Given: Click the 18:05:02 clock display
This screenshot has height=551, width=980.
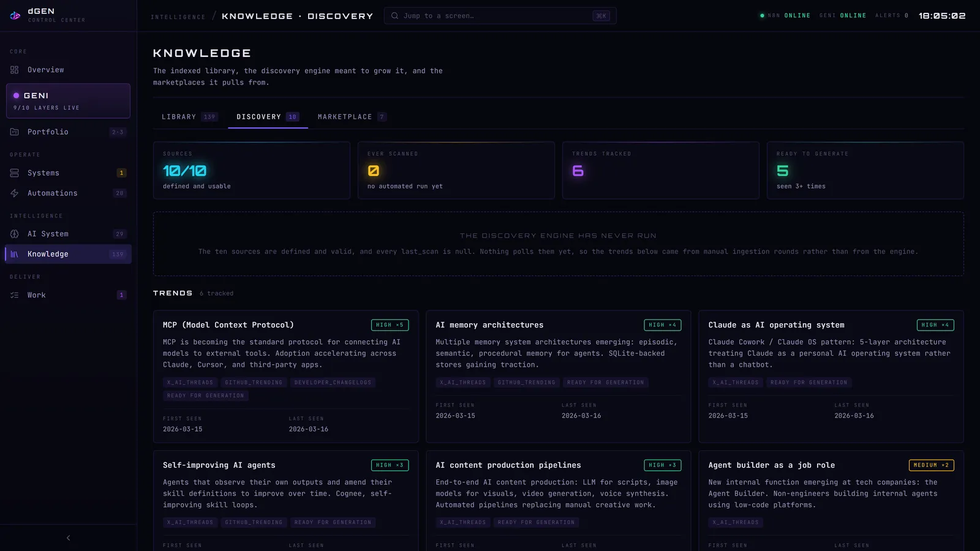Looking at the screenshot, I should click(x=942, y=16).
